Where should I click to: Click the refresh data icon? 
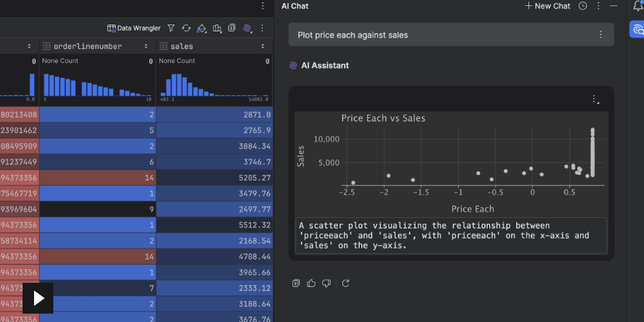[186, 28]
